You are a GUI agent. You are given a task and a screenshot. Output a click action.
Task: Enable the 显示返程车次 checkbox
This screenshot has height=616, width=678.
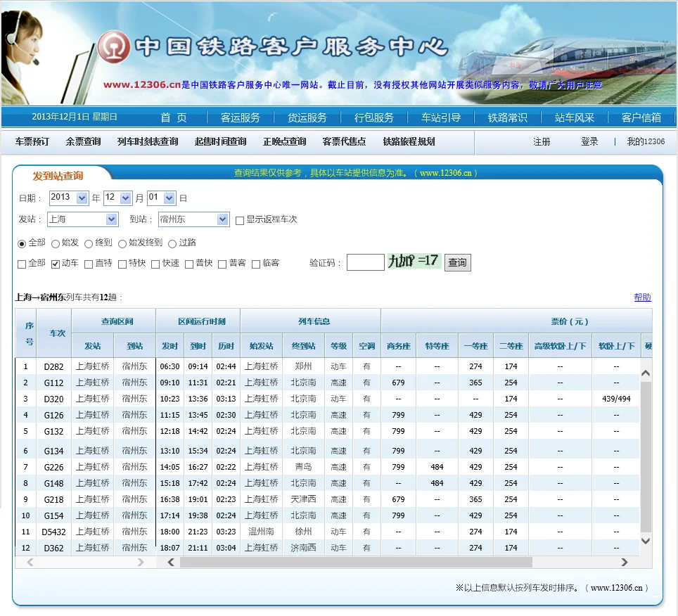pyautogui.click(x=240, y=219)
